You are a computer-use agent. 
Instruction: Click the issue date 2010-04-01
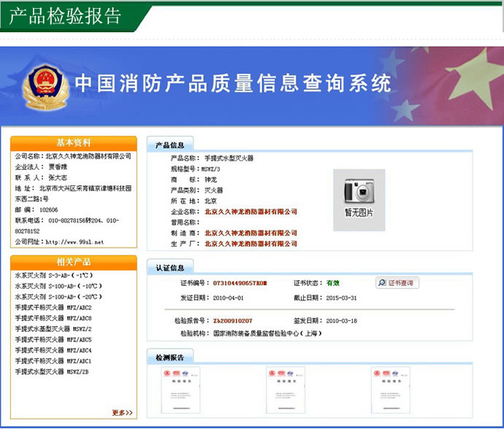pyautogui.click(x=228, y=298)
